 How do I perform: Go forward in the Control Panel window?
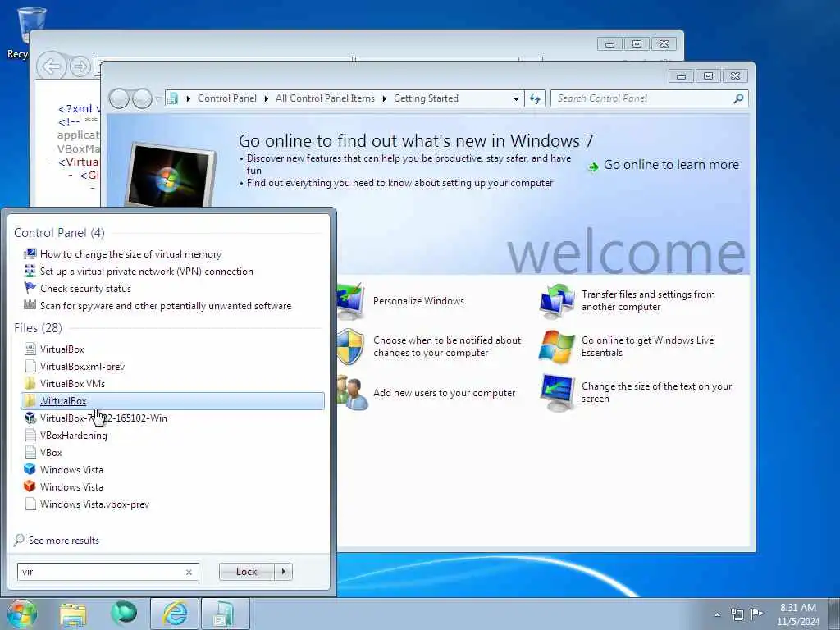(x=142, y=98)
